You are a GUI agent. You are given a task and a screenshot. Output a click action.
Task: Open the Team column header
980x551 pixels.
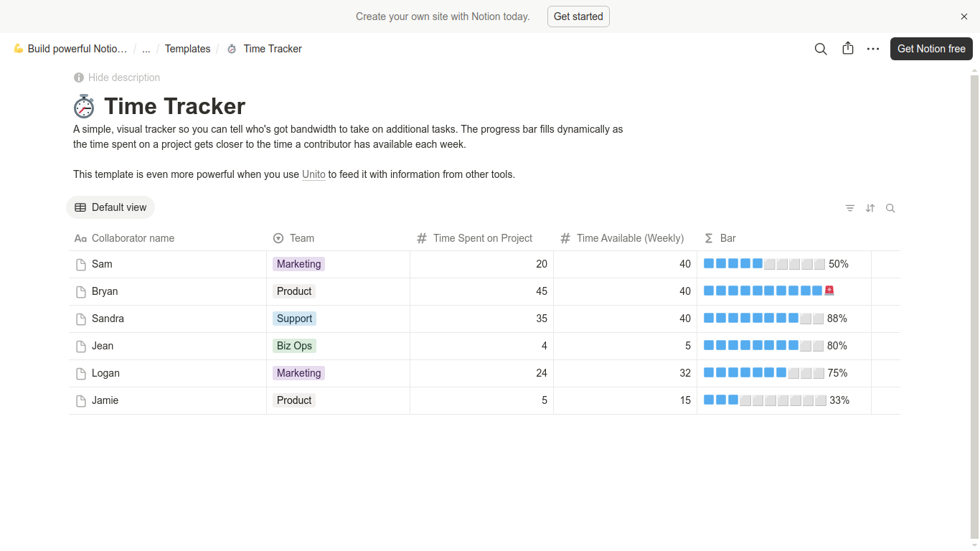[x=339, y=238]
